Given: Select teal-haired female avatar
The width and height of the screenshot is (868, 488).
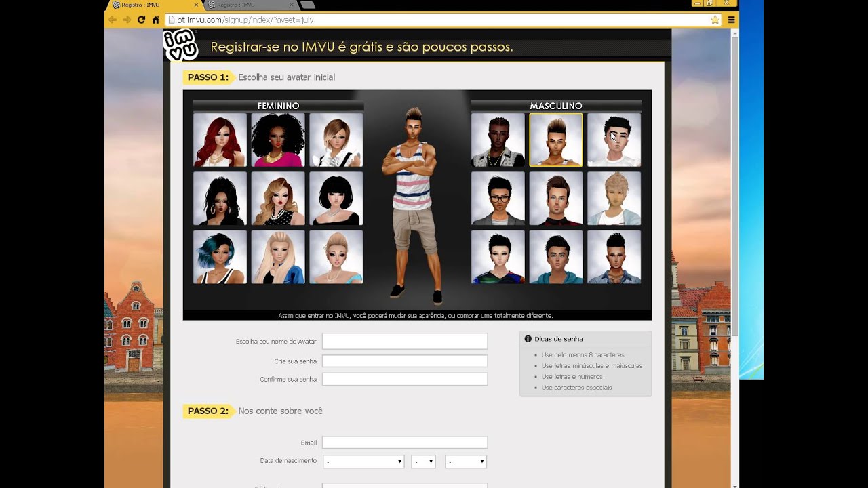Looking at the screenshot, I should pyautogui.click(x=220, y=257).
